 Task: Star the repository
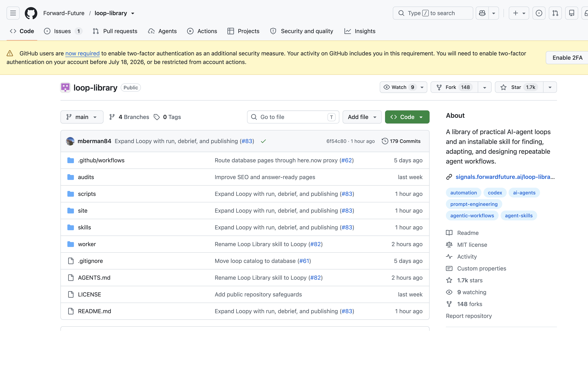click(519, 87)
